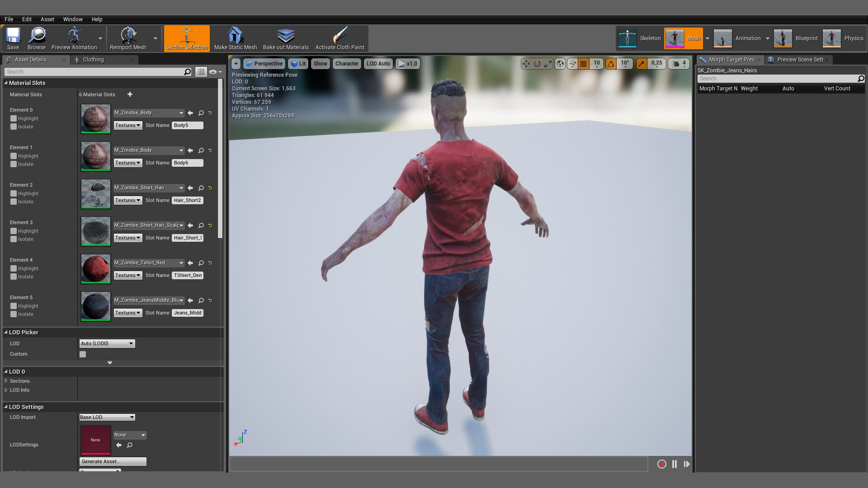868x488 pixels.
Task: Click the Generate Asset button
Action: pyautogui.click(x=113, y=461)
